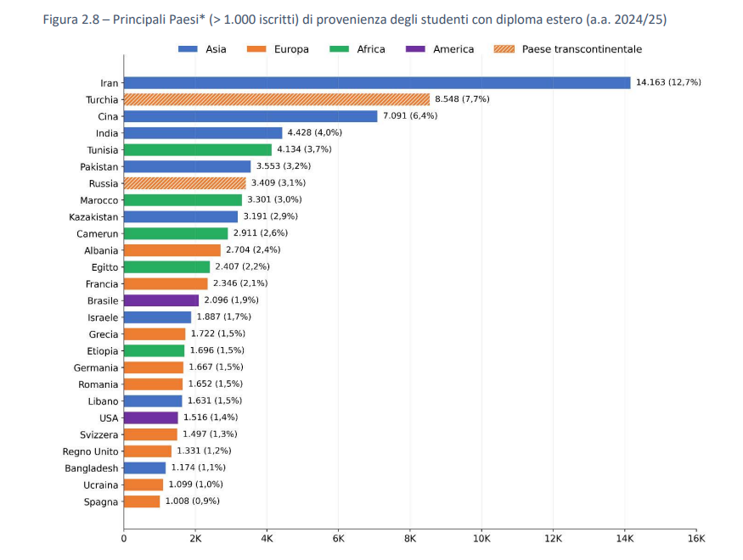This screenshot has width=743, height=560.
Task: Click the Regno Unito axis label
Action: point(91,451)
